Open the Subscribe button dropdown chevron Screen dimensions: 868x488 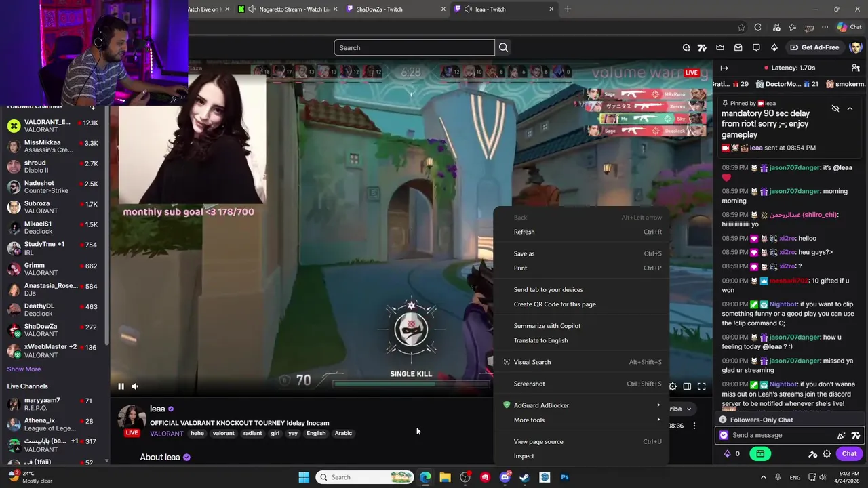[x=688, y=409]
